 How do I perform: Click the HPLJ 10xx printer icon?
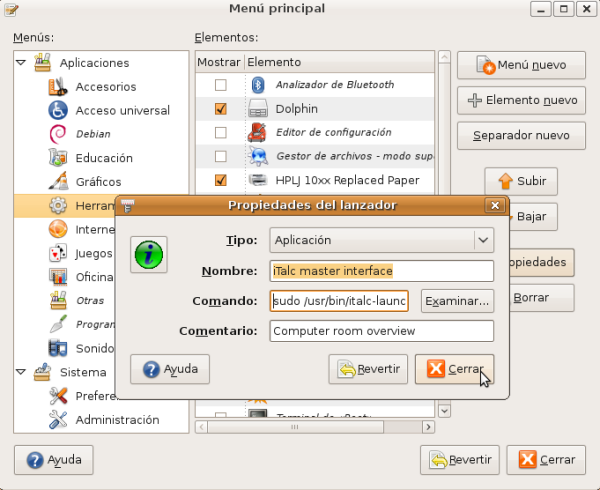(x=258, y=181)
